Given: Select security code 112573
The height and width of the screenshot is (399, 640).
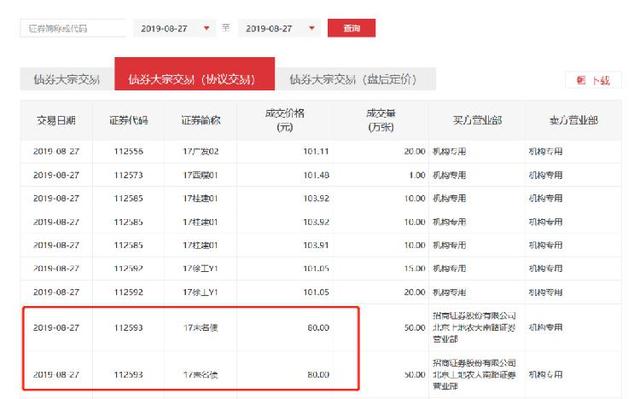Looking at the screenshot, I should pyautogui.click(x=129, y=175).
